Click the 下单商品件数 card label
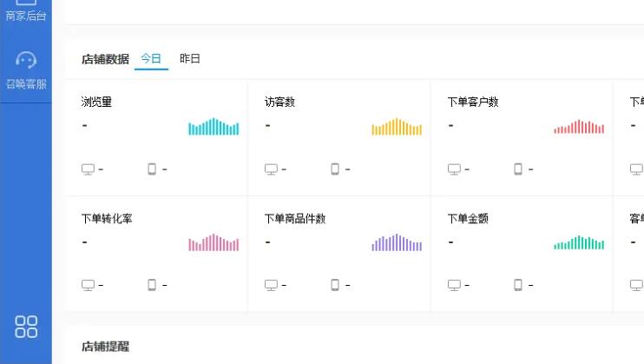The image size is (644, 364). pyautogui.click(x=295, y=218)
